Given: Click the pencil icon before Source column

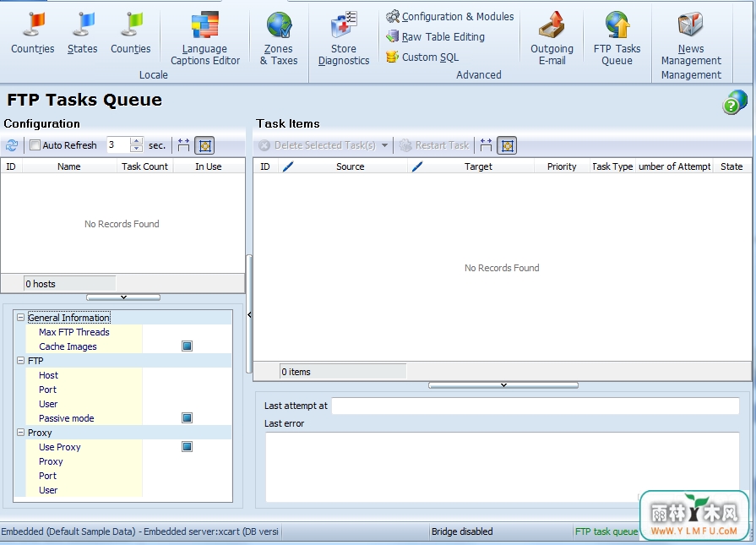Looking at the screenshot, I should coord(288,166).
